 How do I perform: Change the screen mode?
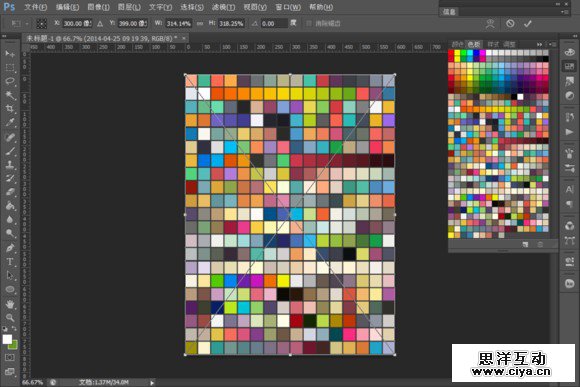[10, 371]
